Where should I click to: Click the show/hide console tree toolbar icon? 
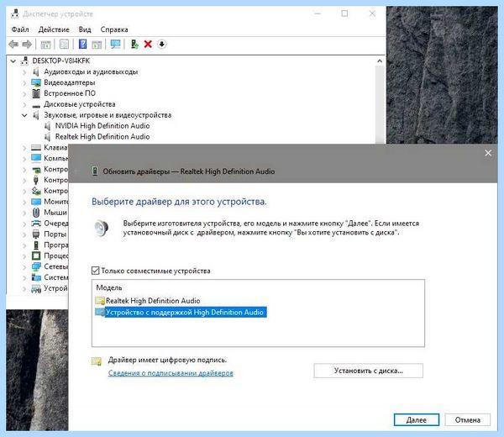pos(45,45)
